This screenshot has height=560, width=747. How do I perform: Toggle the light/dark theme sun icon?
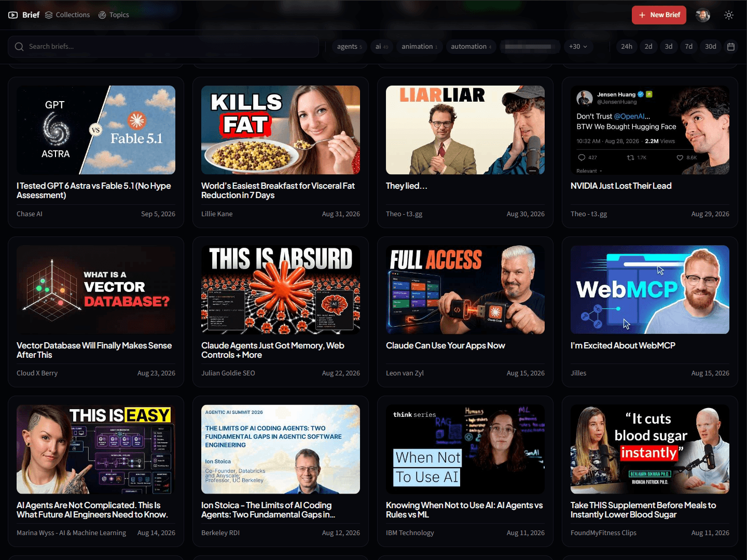[729, 15]
